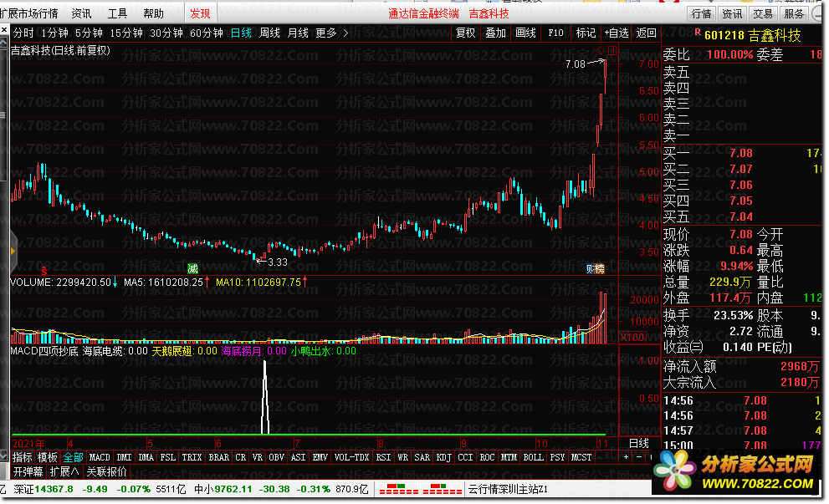Click the 叠加 overlay button
This screenshot has width=829, height=504.
pos(495,33)
